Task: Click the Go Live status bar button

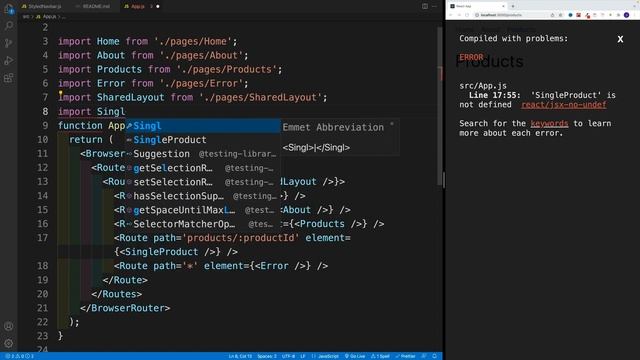Action: tap(355, 356)
